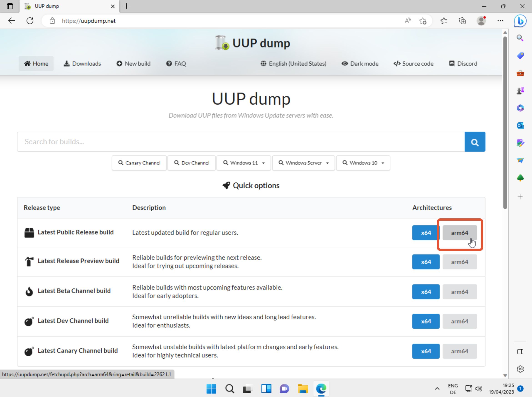Click the blue search magnifier button
Viewport: 532px width, 397px height.
pos(474,142)
